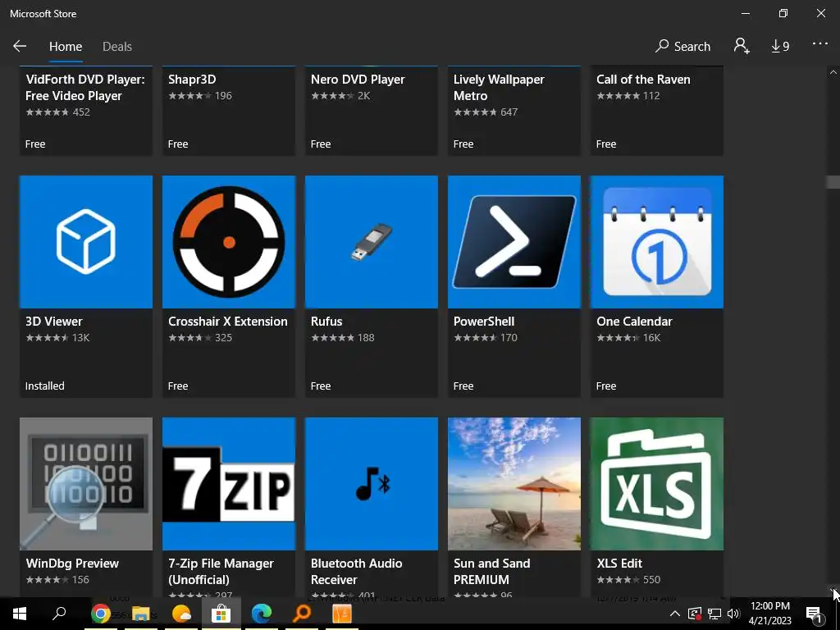Click the Free label under Rufus

321,386
